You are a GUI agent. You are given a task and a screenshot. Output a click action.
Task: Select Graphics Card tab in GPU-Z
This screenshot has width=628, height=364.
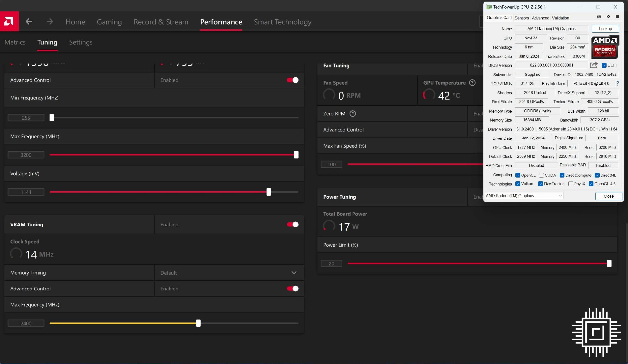(499, 18)
